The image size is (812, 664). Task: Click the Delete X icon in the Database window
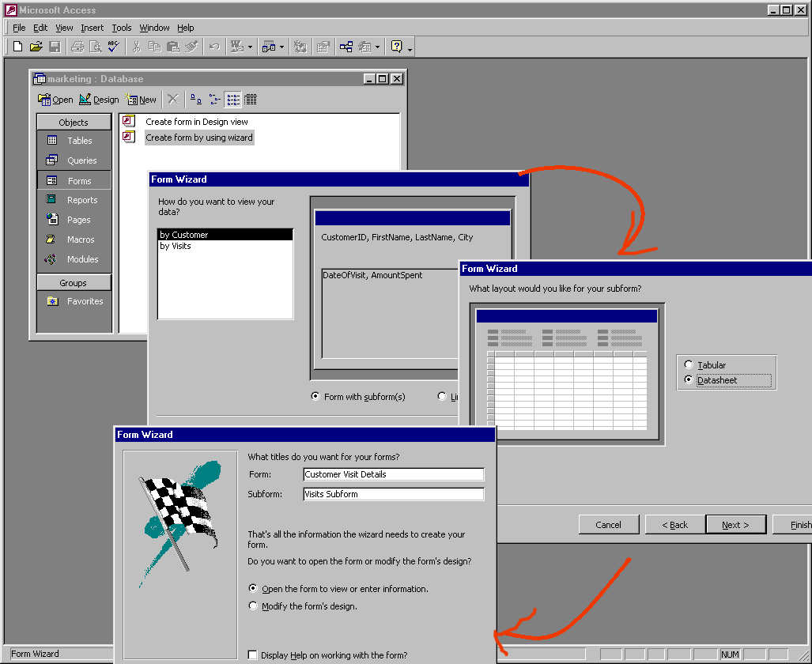173,99
